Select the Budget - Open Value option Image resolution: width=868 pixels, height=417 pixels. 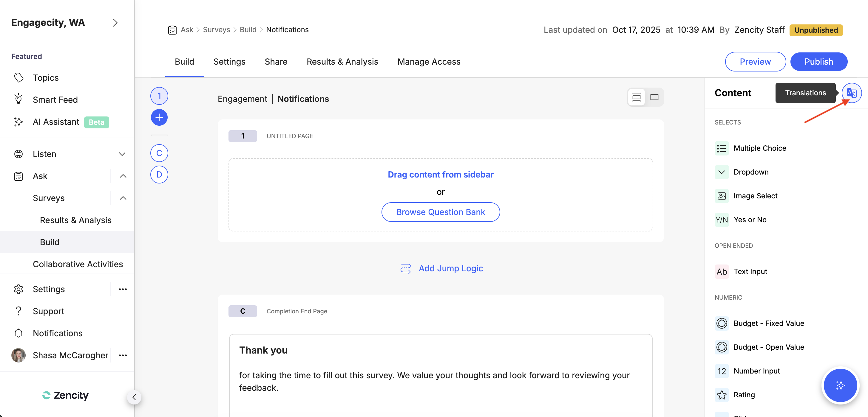722,347
